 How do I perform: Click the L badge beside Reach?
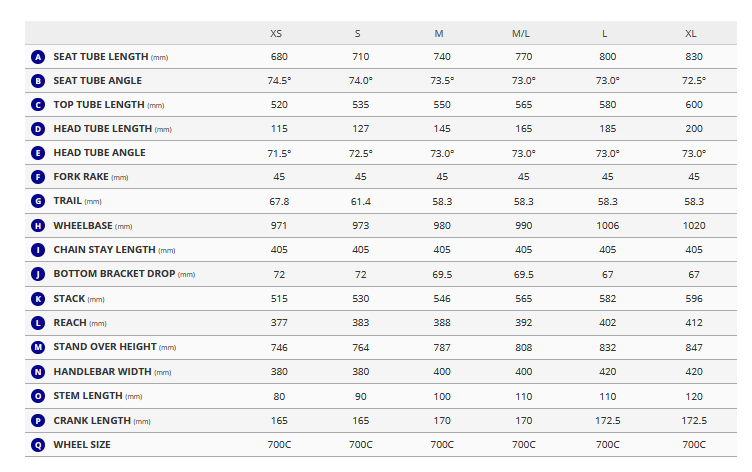(38, 323)
